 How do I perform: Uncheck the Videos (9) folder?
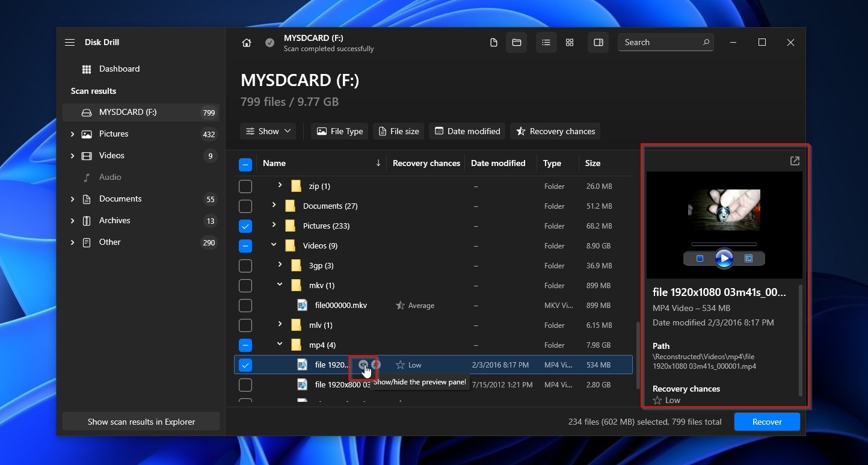click(x=245, y=245)
